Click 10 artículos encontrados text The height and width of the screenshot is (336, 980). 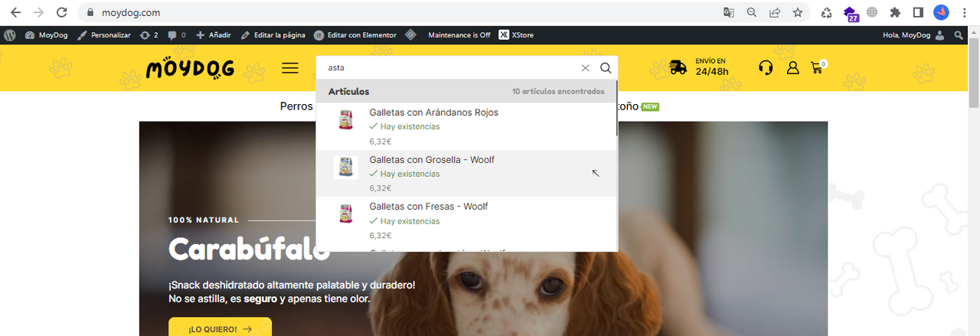click(x=558, y=91)
